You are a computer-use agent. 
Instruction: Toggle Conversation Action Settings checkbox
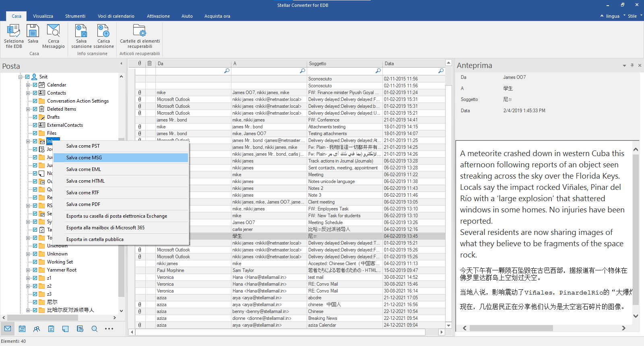click(x=35, y=101)
